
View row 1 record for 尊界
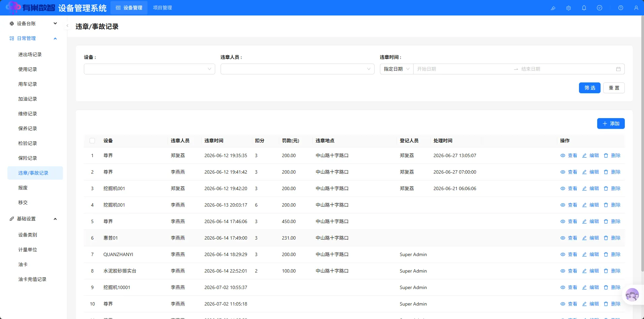point(569,155)
